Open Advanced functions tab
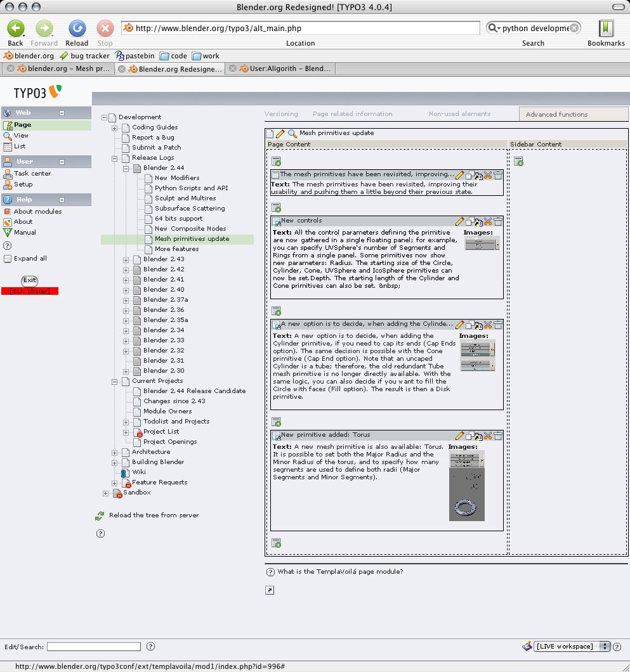 click(x=573, y=114)
